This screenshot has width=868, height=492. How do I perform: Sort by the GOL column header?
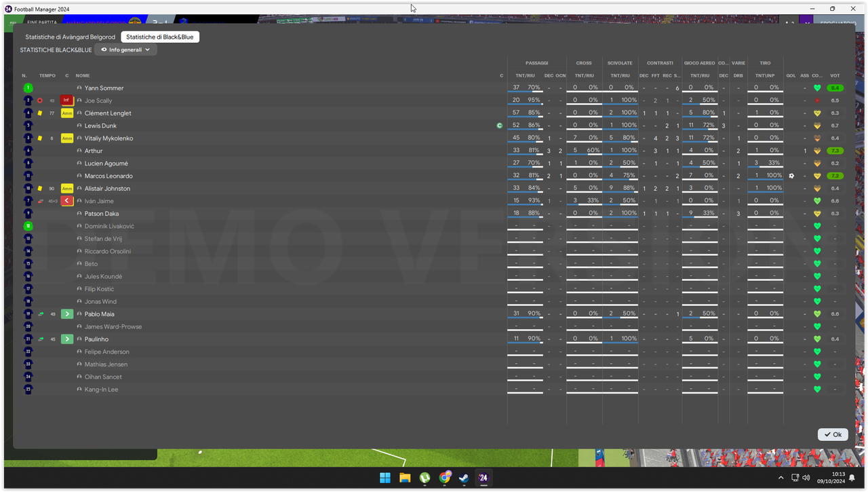click(791, 75)
